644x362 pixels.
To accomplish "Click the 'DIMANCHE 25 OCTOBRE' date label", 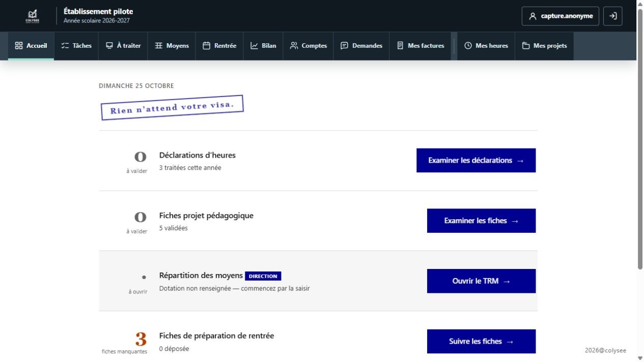I will click(136, 86).
